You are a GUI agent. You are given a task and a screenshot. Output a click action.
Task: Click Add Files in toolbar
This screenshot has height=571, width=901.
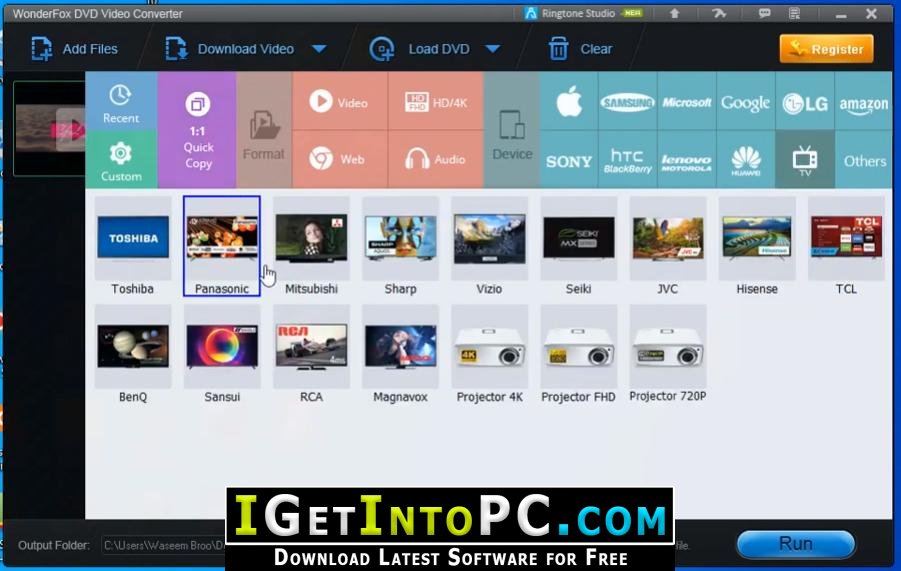coord(74,49)
